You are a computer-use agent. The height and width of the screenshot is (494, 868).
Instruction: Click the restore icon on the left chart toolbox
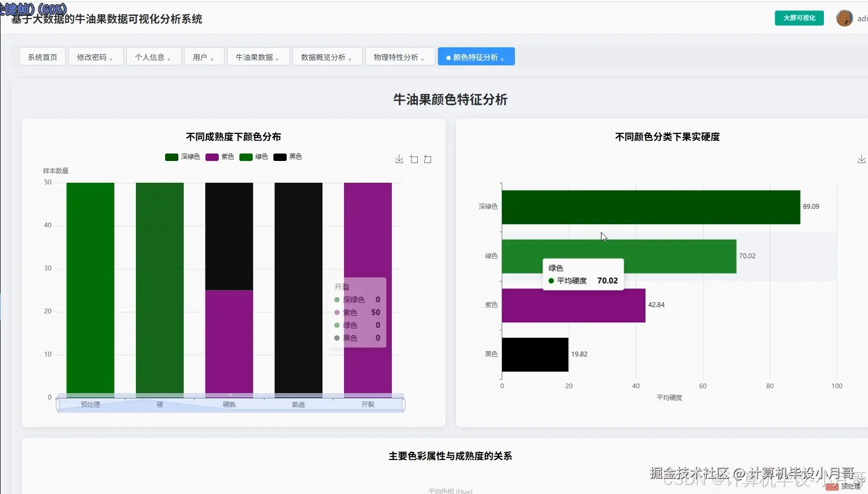(x=428, y=159)
